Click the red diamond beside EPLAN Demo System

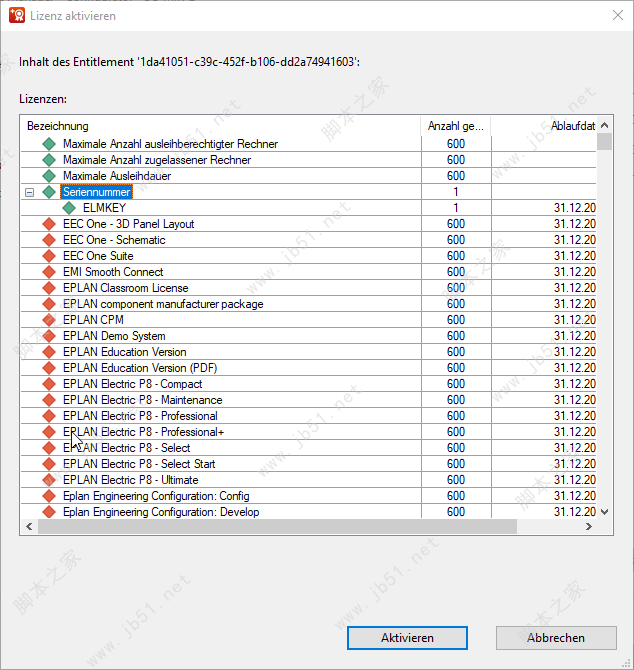point(49,336)
